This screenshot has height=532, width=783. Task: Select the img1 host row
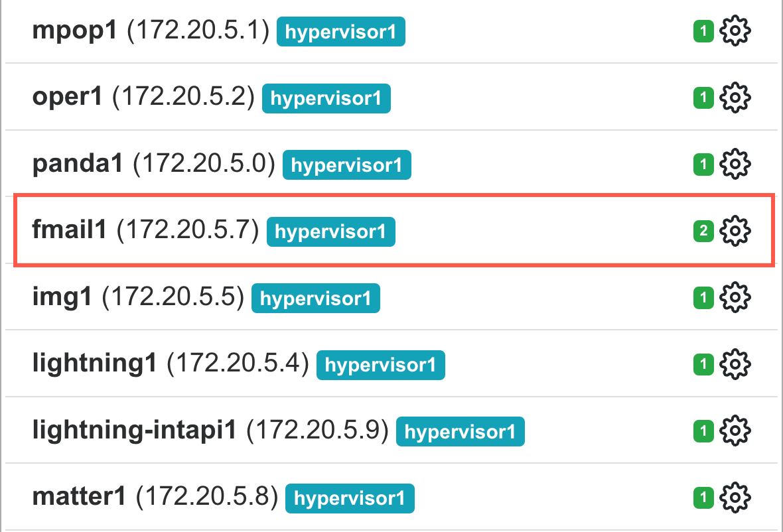coord(62,298)
